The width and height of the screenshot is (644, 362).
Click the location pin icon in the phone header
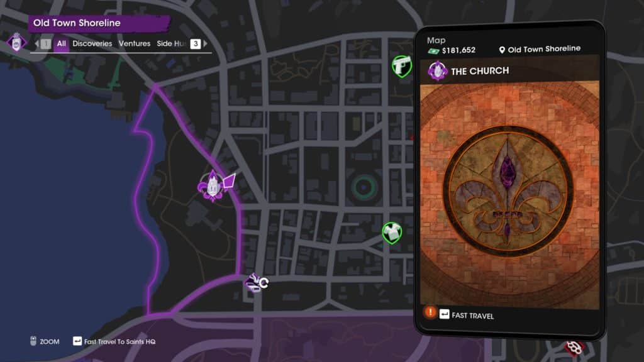click(501, 50)
